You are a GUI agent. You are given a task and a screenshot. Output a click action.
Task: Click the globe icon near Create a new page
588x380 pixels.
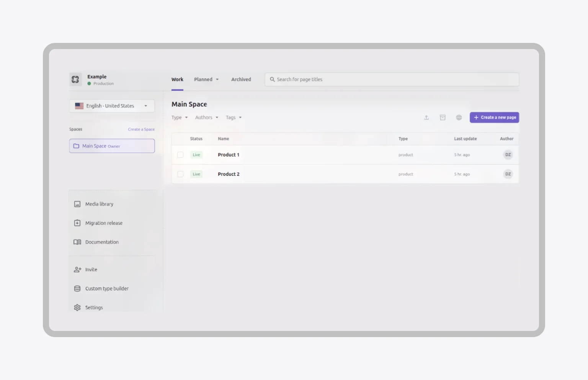click(459, 117)
